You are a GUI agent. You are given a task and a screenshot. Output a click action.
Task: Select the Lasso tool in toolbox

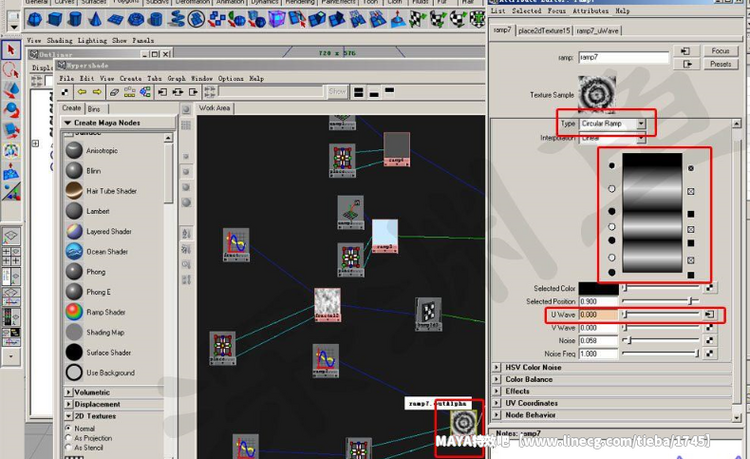point(11,70)
